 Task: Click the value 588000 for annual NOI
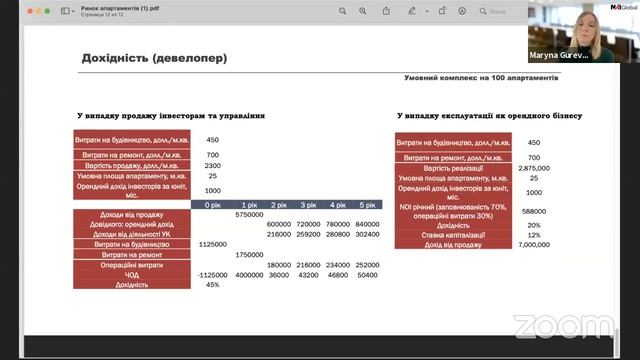(x=534, y=211)
